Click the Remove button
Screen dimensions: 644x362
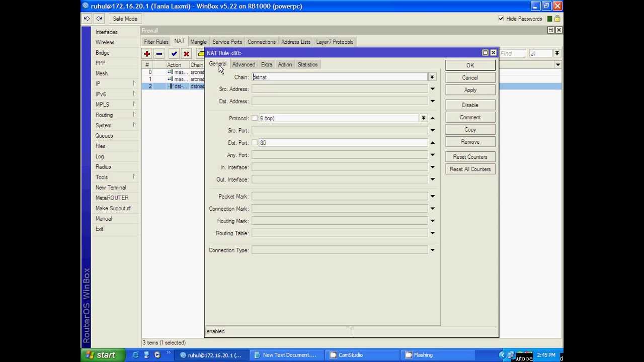click(x=470, y=142)
